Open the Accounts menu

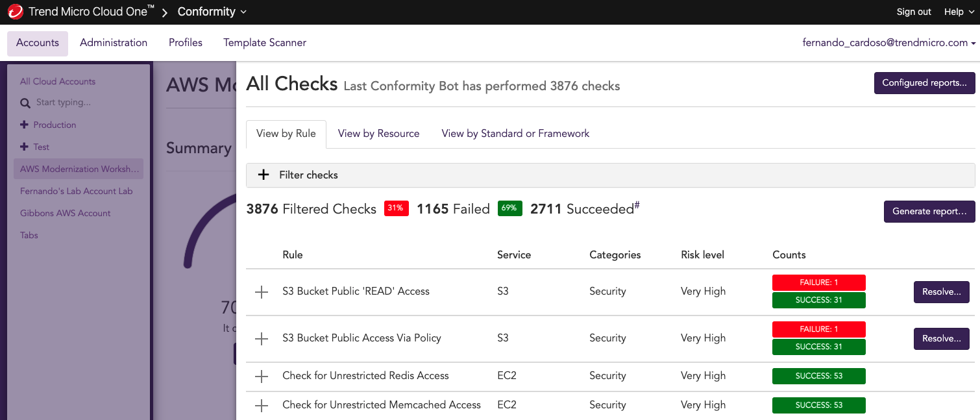click(x=38, y=43)
